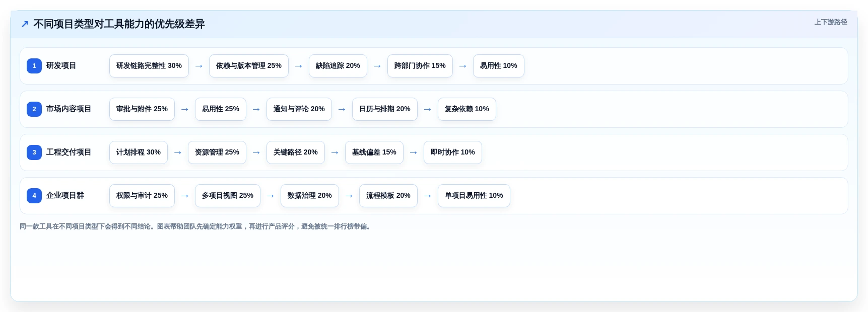Click the 跨部门协作 15% chip
The height and width of the screenshot is (312, 868).
pyautogui.click(x=420, y=66)
